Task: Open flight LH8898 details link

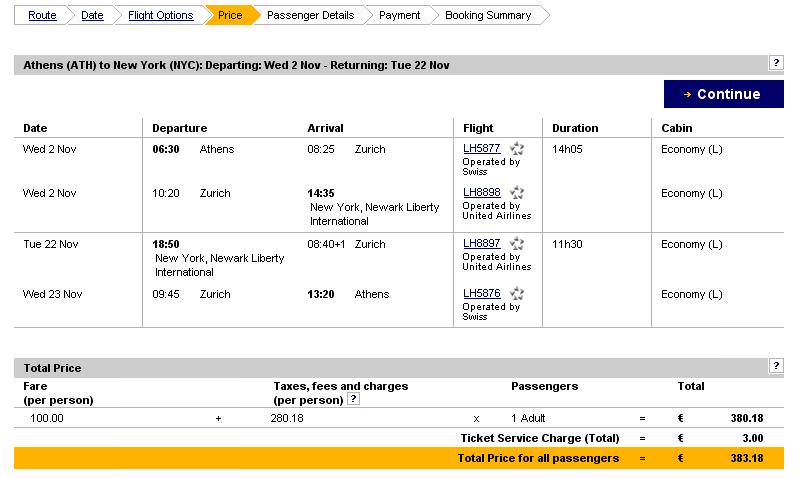Action: click(x=482, y=192)
